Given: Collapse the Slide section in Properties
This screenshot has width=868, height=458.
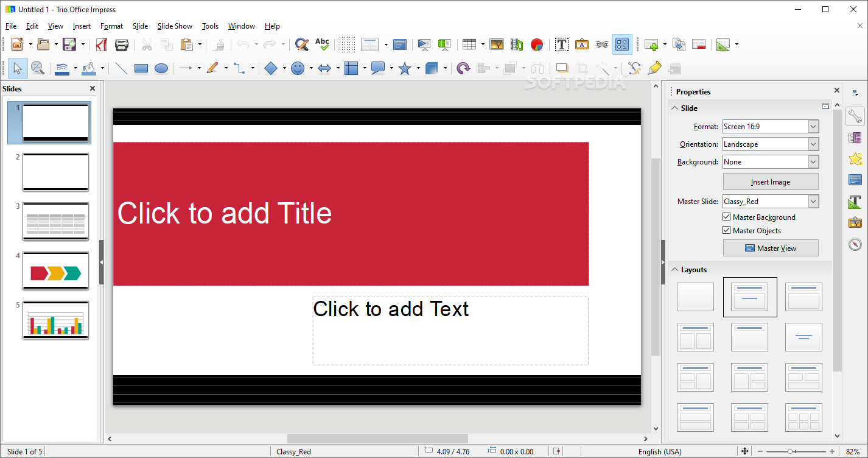Looking at the screenshot, I should pyautogui.click(x=674, y=108).
